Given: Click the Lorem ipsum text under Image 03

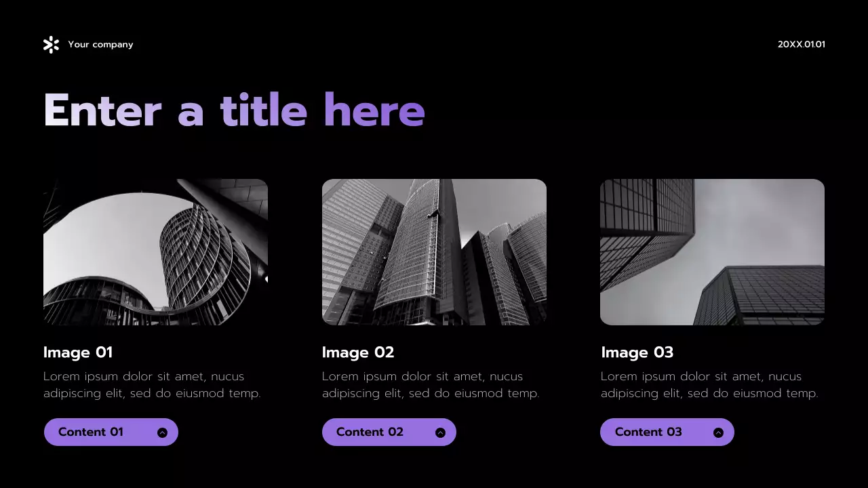Looking at the screenshot, I should tap(709, 385).
